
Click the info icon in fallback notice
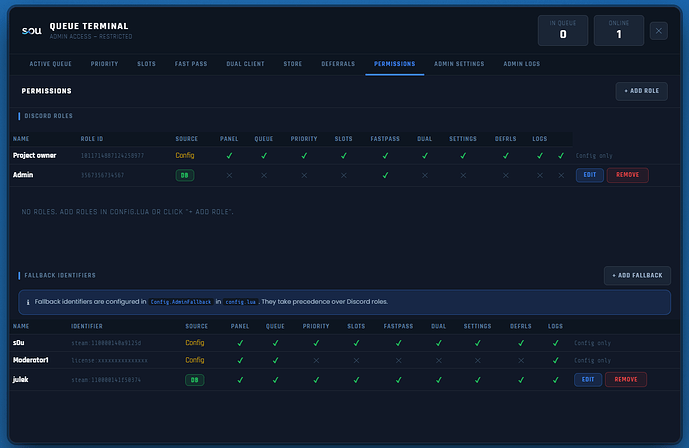click(x=28, y=302)
